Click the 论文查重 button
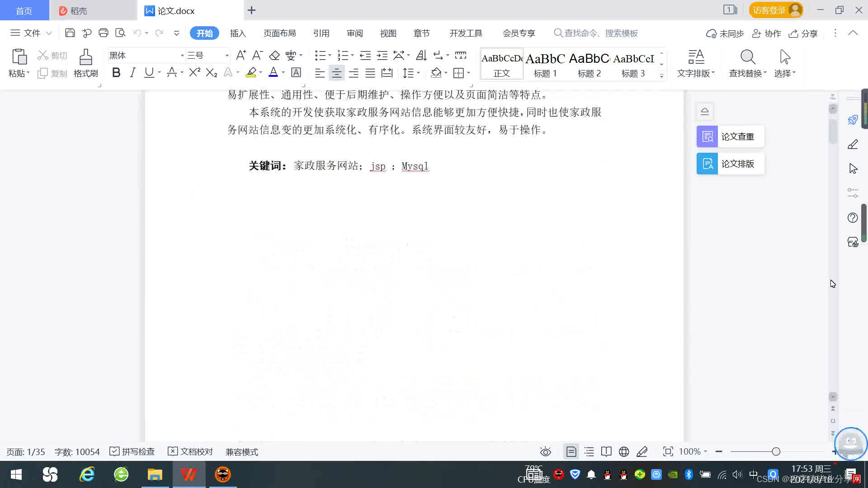The width and height of the screenshot is (868, 488). 730,136
